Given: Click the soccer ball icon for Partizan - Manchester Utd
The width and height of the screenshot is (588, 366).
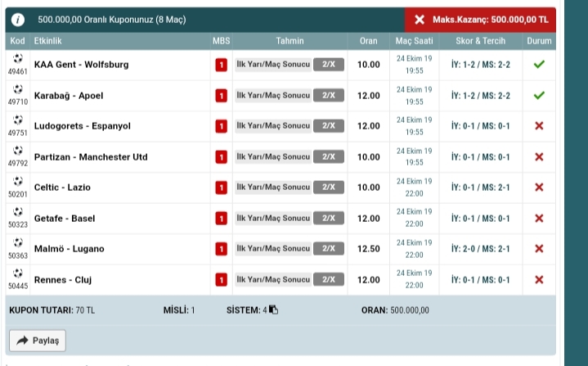Looking at the screenshot, I should [x=18, y=151].
